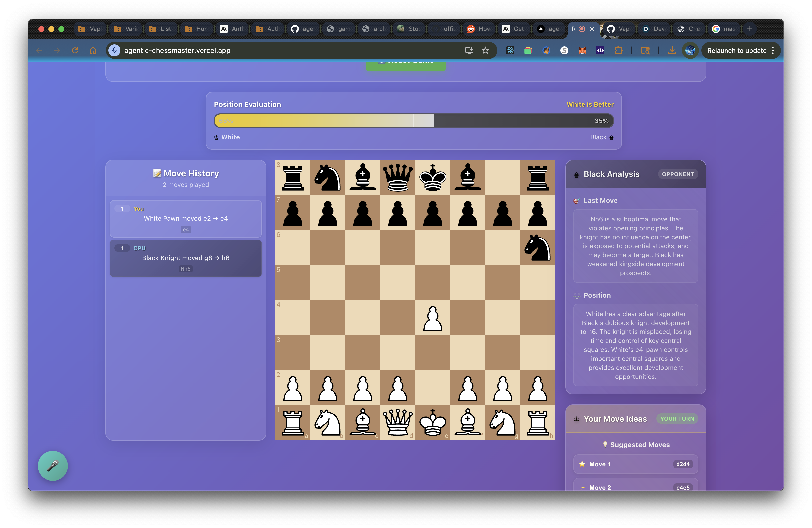This screenshot has width=812, height=528.
Task: Click the browser reload icon
Action: click(x=75, y=51)
